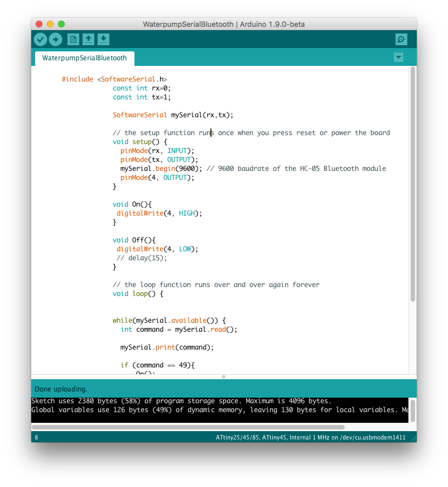Create a New sketch with page icon
The width and height of the screenshot is (448, 487).
point(73,40)
